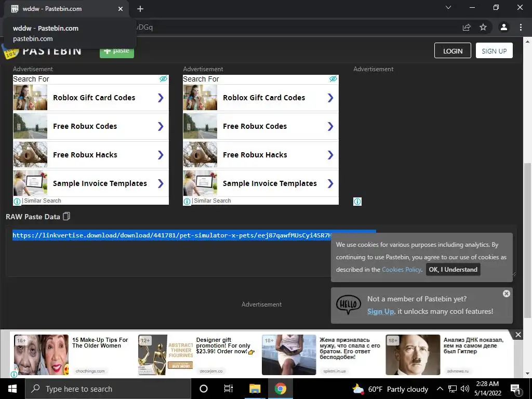Image resolution: width=532 pixels, height=399 pixels.
Task: Open the Abstract Thinker Figurines ad image
Action: point(166,354)
